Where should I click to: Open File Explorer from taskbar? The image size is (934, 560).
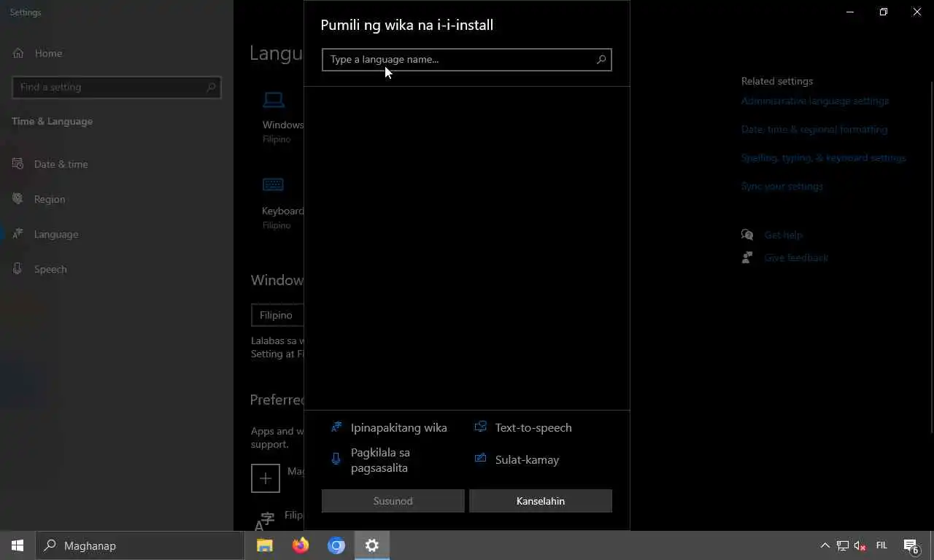265,545
